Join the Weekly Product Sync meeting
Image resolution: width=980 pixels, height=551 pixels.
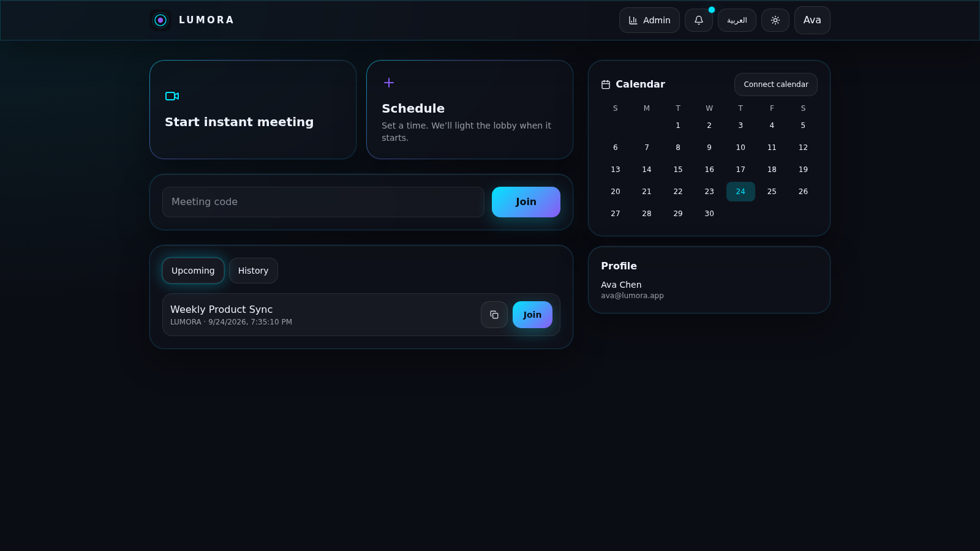[532, 315]
